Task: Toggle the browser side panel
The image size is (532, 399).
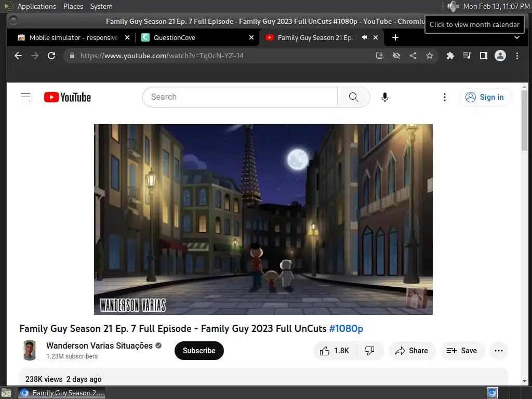Action: pos(484,56)
